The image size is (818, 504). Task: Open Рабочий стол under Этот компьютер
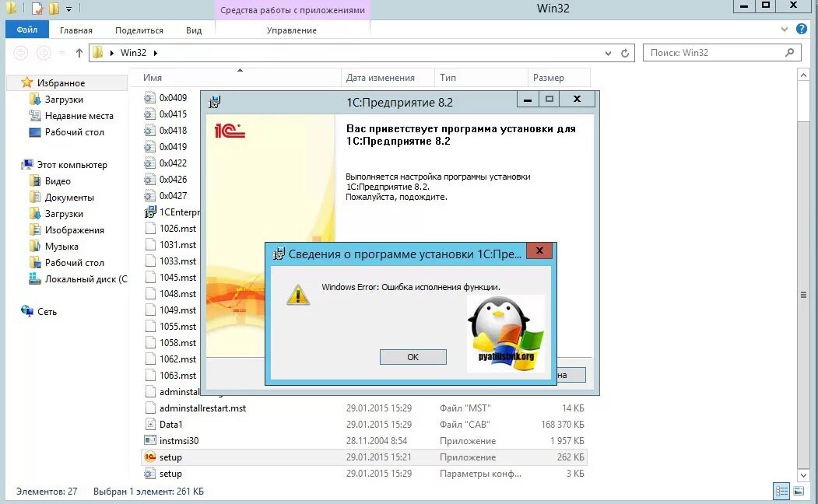coord(74,263)
